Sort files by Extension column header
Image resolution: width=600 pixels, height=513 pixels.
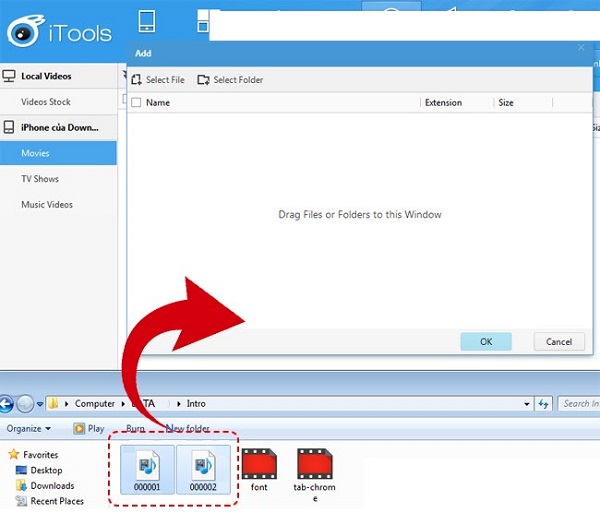[x=443, y=102]
